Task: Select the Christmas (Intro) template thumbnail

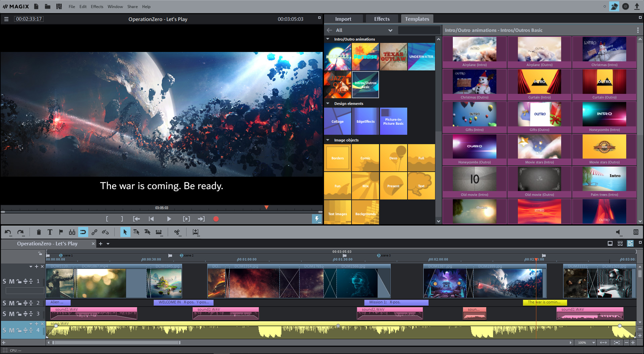Action: (604, 49)
